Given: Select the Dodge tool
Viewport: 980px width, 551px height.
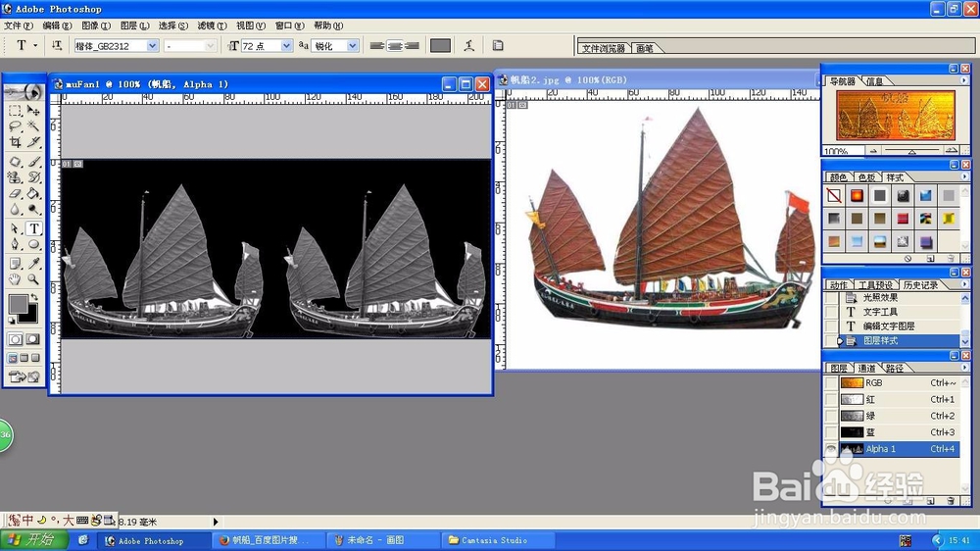Looking at the screenshot, I should pos(33,209).
